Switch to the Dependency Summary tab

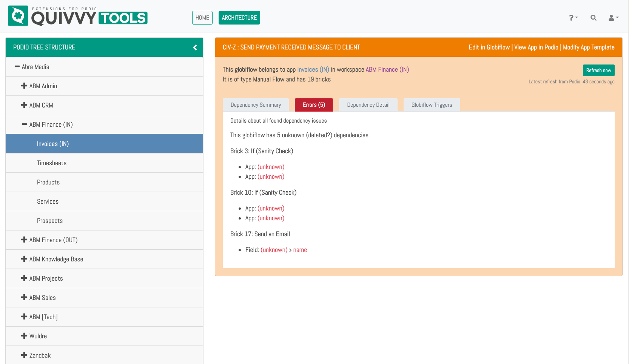click(x=256, y=105)
